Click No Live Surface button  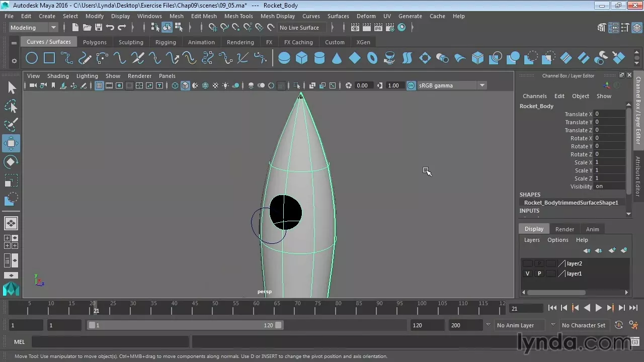click(299, 28)
